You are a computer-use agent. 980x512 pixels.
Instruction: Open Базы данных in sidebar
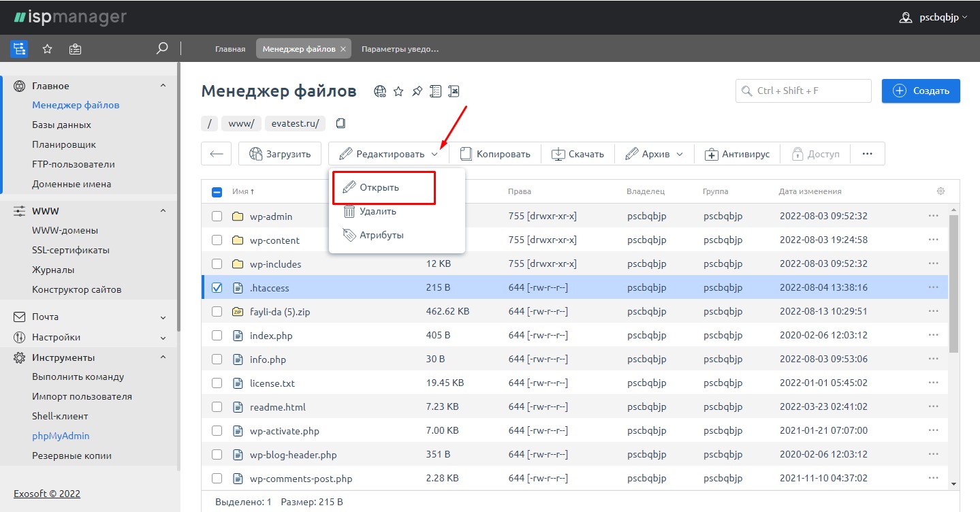click(x=61, y=125)
